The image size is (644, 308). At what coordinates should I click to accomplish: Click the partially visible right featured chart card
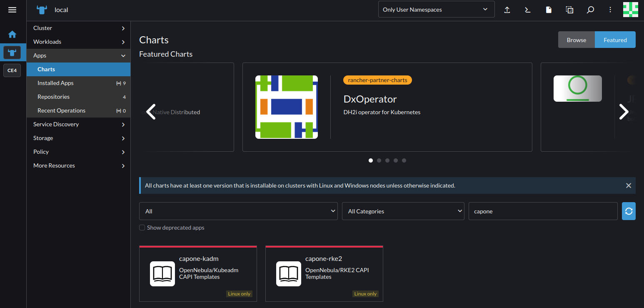pyautogui.click(x=588, y=107)
